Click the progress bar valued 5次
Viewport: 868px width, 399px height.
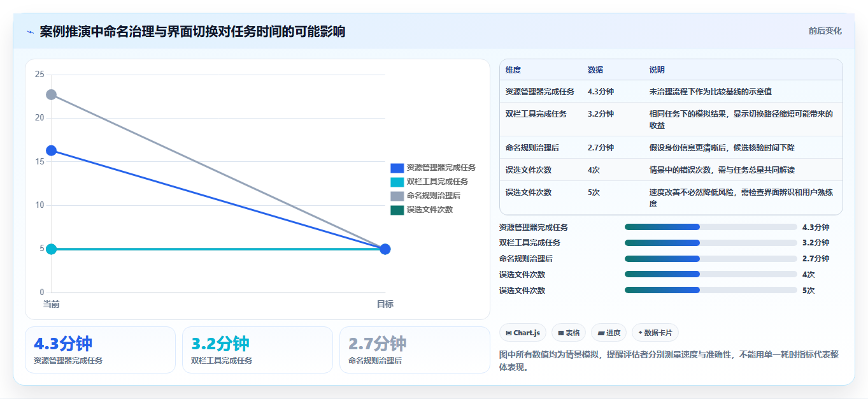click(x=711, y=291)
